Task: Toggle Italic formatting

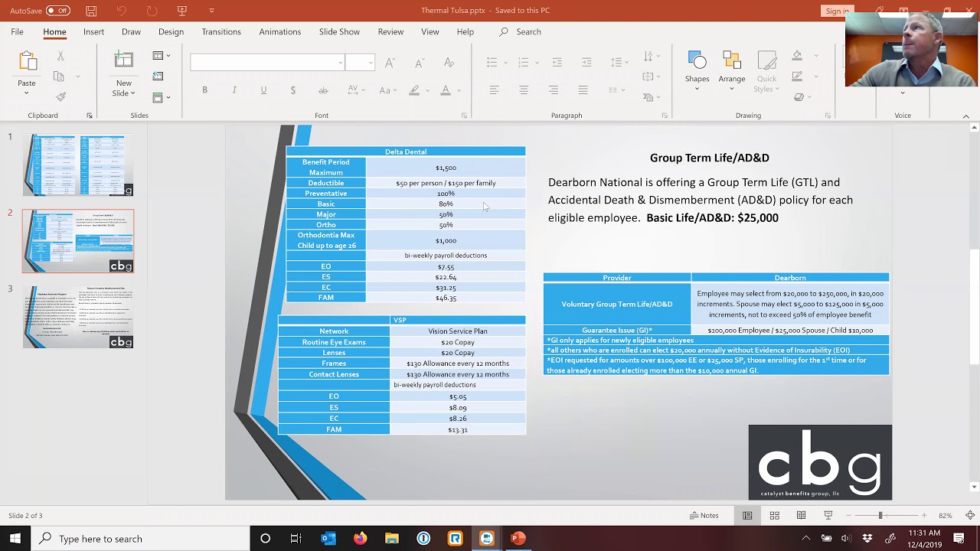Action: coord(234,90)
